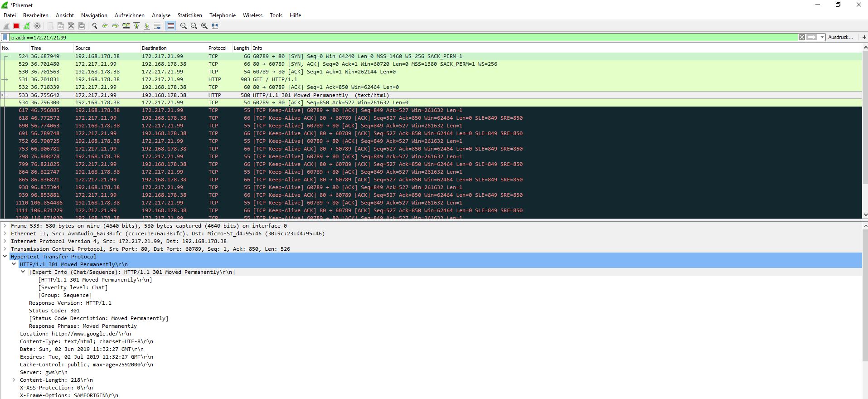Expand the Internet Protocol Version 4 row

5,241
